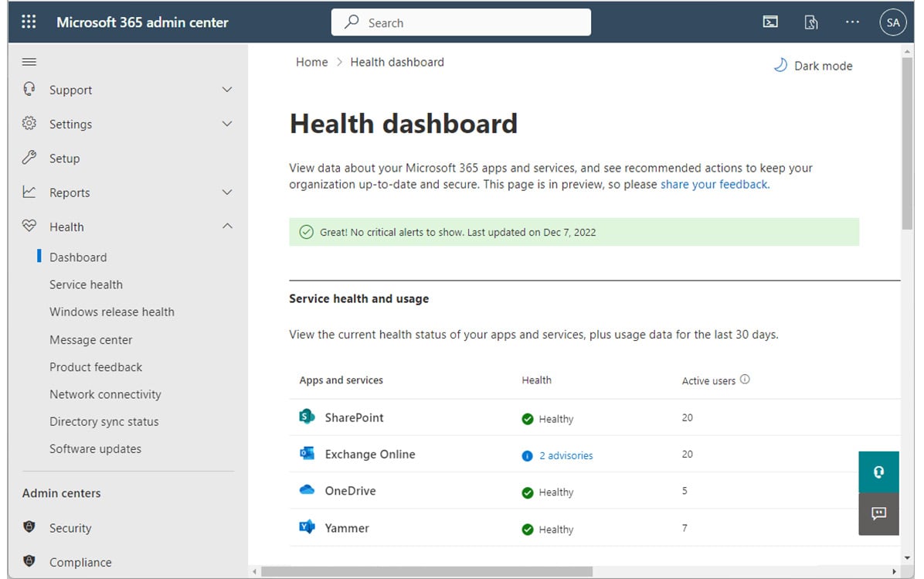This screenshot has width=924, height=579.
Task: Click the Apps and services column header
Action: click(x=341, y=380)
